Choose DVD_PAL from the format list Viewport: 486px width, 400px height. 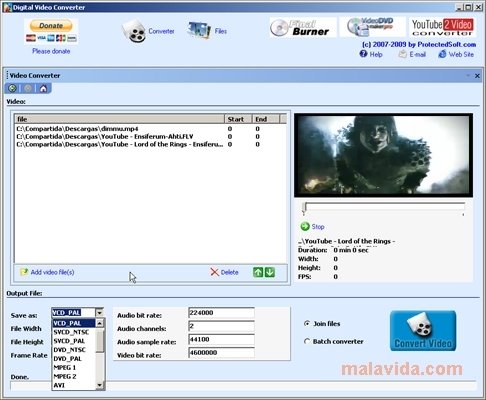68,359
